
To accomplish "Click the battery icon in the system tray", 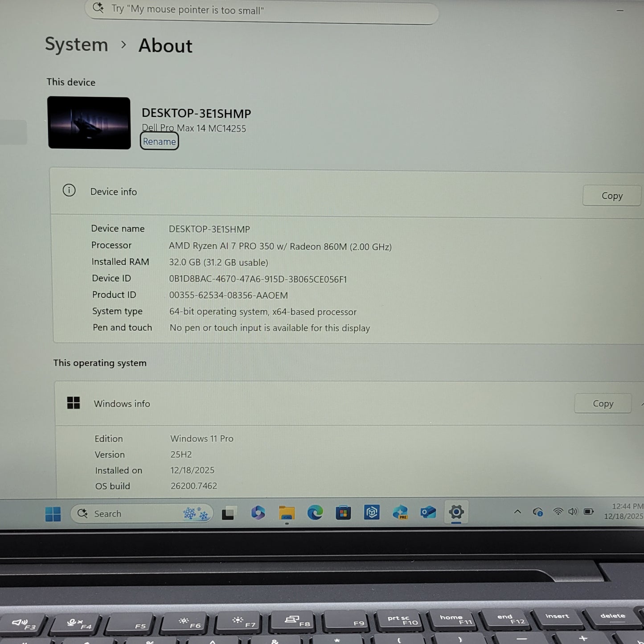I will pyautogui.click(x=589, y=512).
